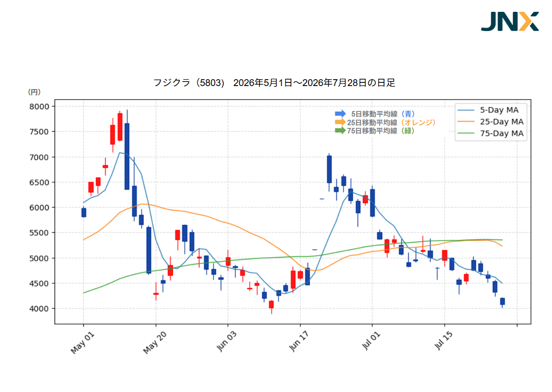Viewport: 552px width, 392px height.
Task: Click the 5-Day MA legend entry
Action: pyautogui.click(x=491, y=110)
